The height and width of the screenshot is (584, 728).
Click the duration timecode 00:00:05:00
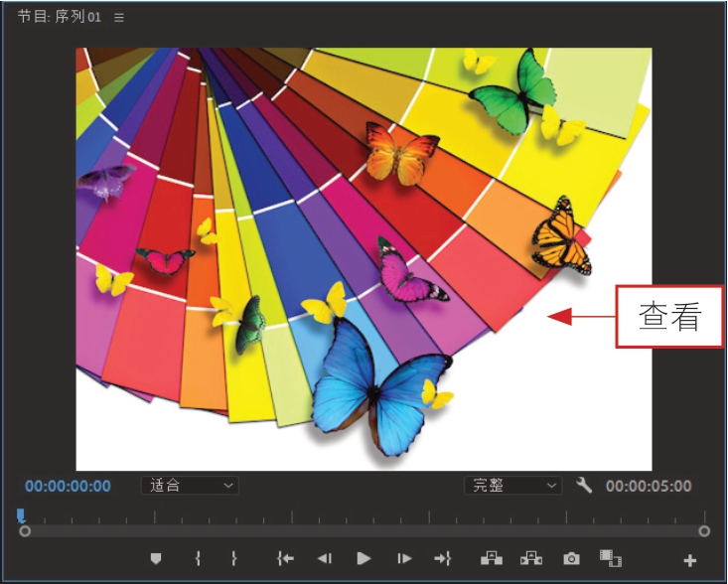[649, 486]
